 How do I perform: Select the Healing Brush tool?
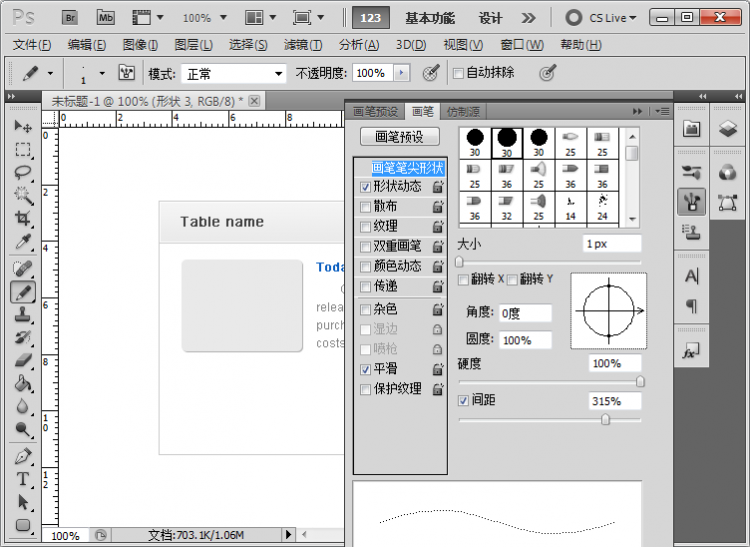(x=22, y=269)
